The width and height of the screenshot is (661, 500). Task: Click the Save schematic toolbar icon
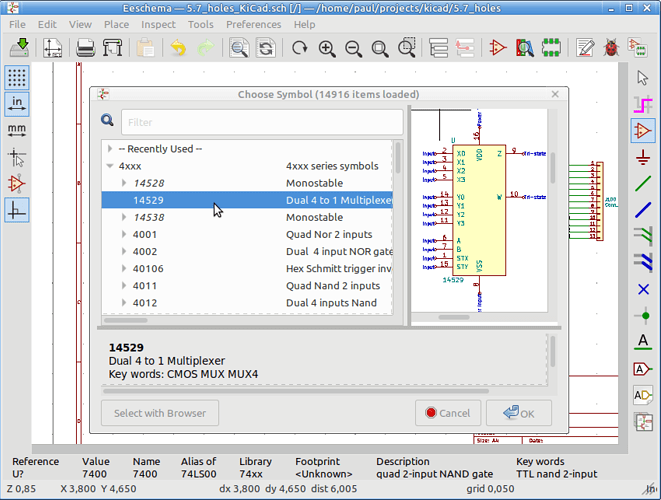pyautogui.click(x=19, y=47)
